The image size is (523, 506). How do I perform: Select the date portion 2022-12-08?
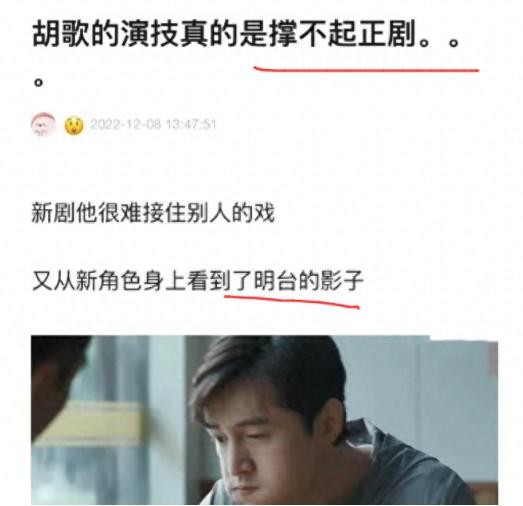coord(126,124)
